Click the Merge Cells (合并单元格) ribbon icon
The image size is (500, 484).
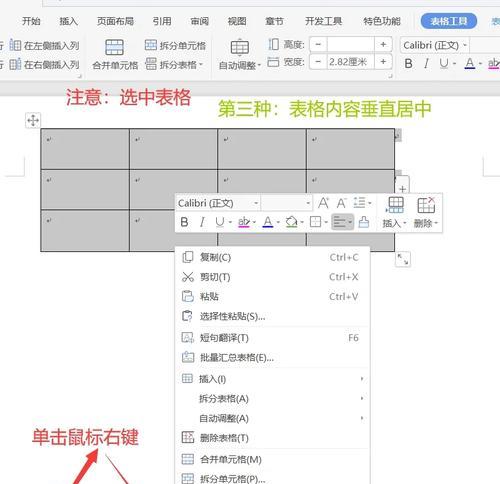(x=114, y=47)
